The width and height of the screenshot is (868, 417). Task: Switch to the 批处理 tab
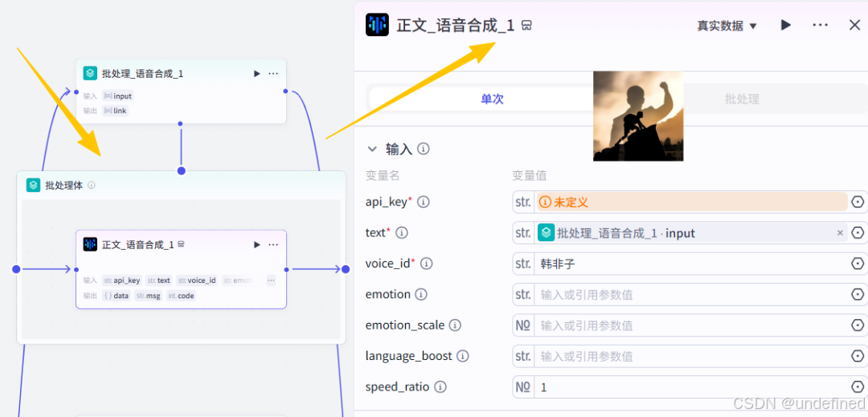[x=742, y=99]
